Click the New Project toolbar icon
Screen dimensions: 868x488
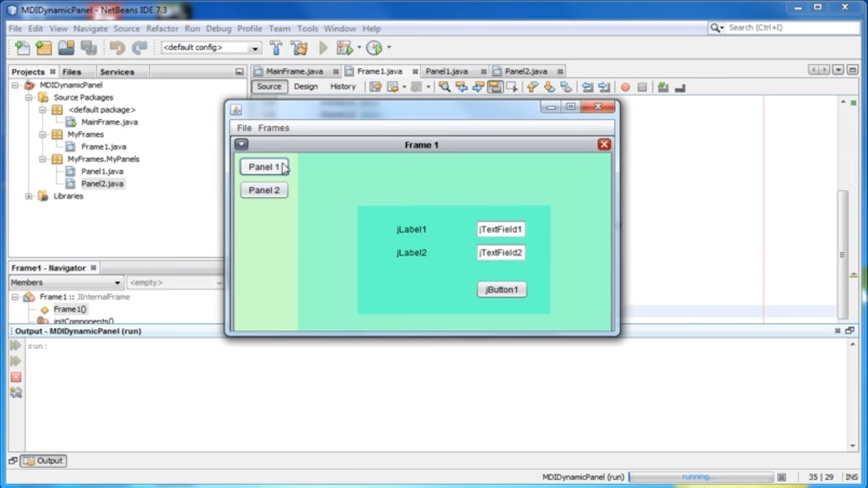click(44, 47)
